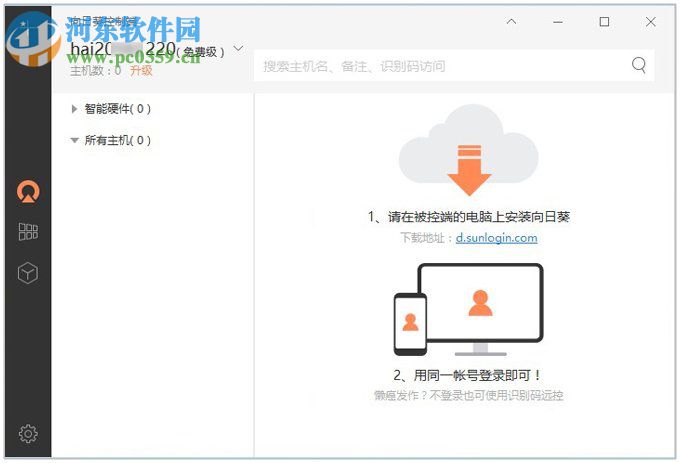Screen dimensions: 680x463
Task: Click the search magnifier icon
Action: point(638,65)
